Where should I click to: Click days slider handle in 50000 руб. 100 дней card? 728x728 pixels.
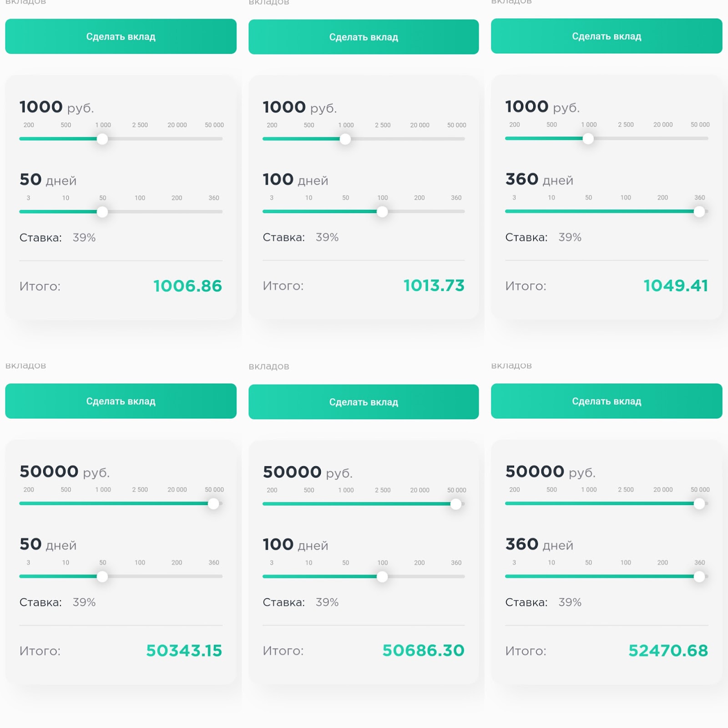tap(382, 576)
